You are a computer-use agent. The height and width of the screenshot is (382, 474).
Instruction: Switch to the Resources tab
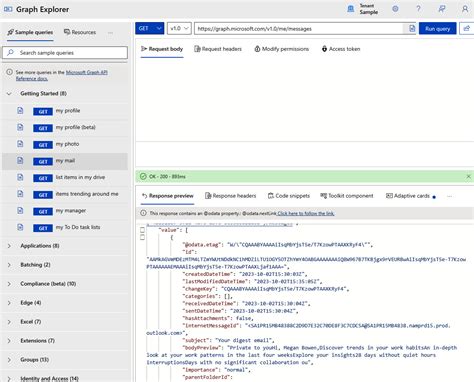tap(80, 32)
